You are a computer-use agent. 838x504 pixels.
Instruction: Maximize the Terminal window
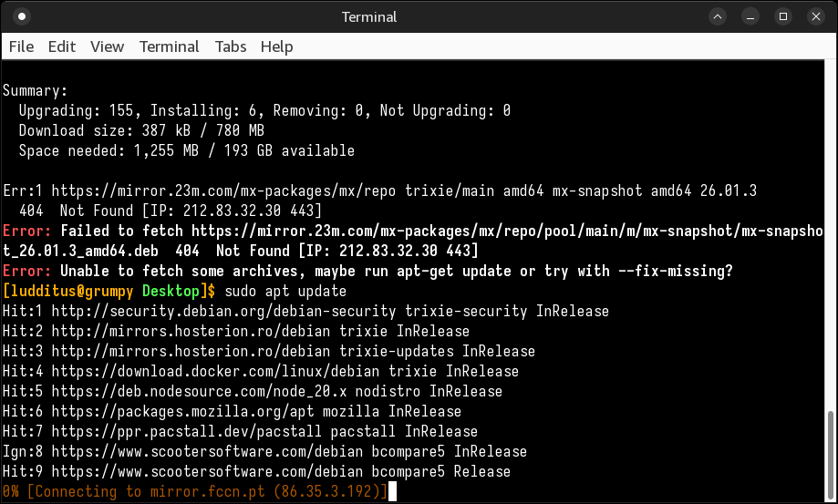point(782,16)
